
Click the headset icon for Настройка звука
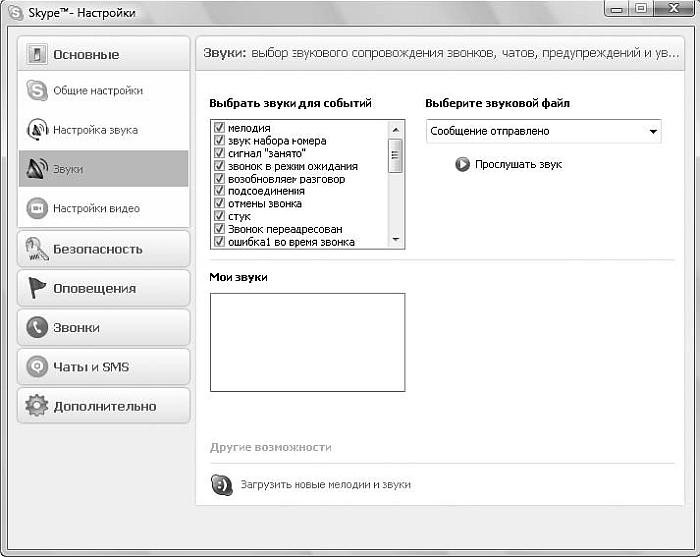click(x=37, y=130)
